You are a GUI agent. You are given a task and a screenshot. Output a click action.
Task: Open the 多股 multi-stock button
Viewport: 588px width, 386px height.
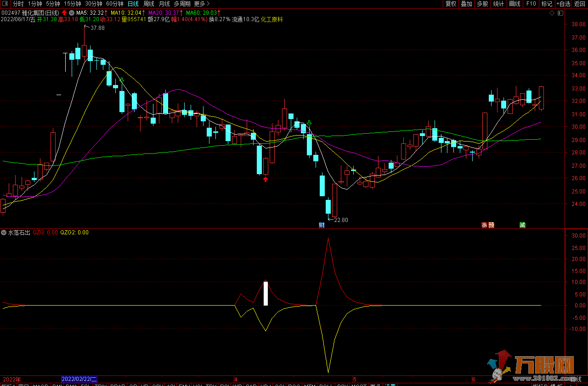[x=482, y=4]
